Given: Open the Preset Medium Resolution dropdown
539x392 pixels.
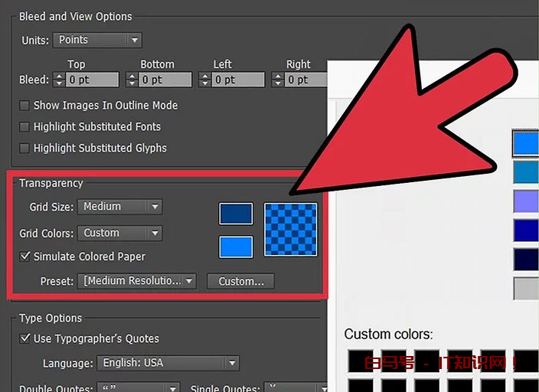Looking at the screenshot, I should pos(137,281).
